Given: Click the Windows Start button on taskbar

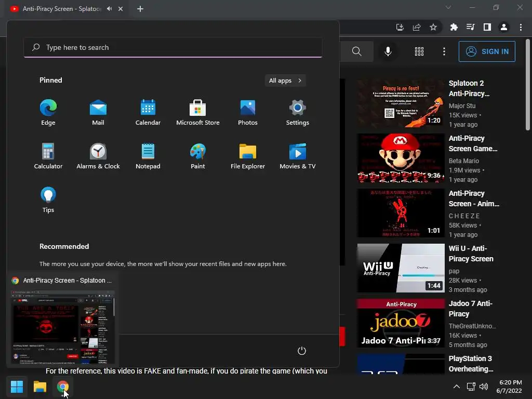Looking at the screenshot, I should click(17, 387).
